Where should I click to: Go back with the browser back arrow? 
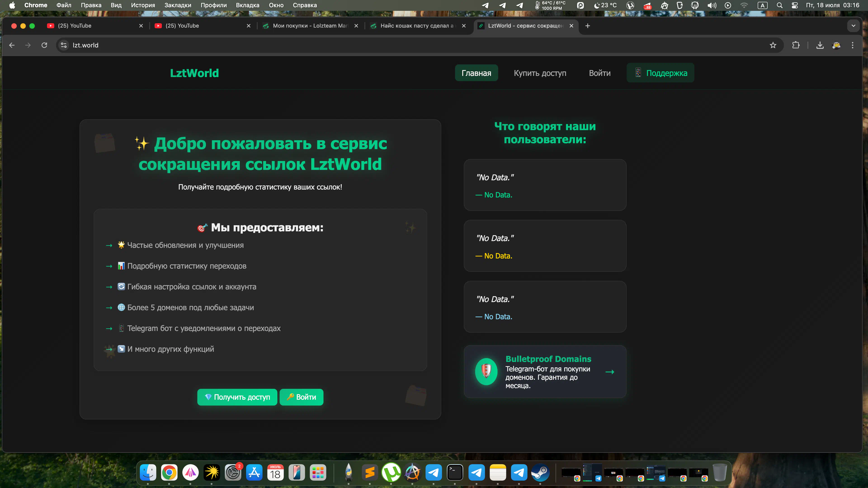coord(12,45)
